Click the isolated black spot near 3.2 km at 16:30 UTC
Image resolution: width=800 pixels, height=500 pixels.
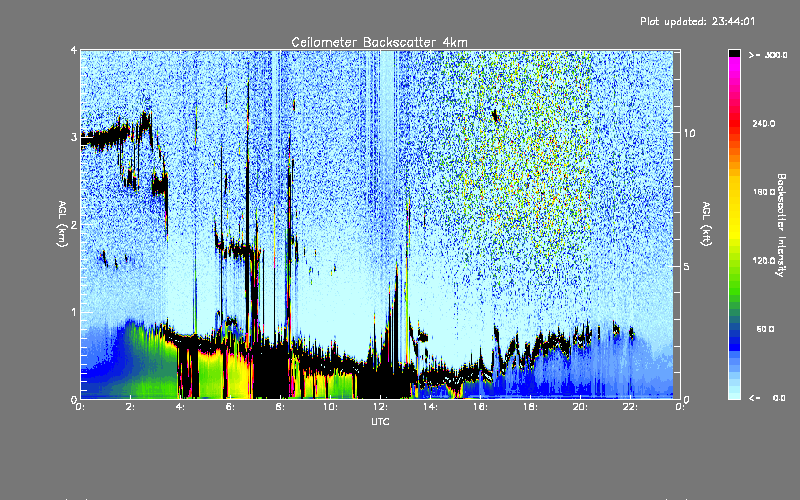[494, 116]
